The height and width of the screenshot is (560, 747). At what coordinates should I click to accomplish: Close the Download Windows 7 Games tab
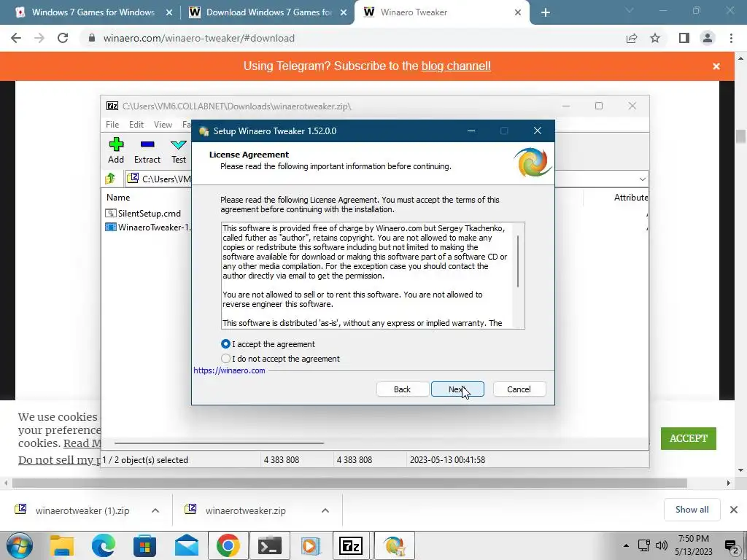[344, 13]
